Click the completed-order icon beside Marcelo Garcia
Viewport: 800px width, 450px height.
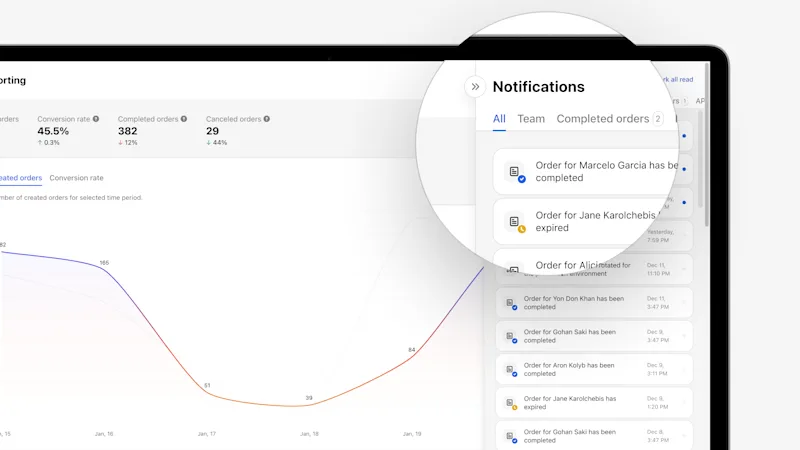point(515,172)
